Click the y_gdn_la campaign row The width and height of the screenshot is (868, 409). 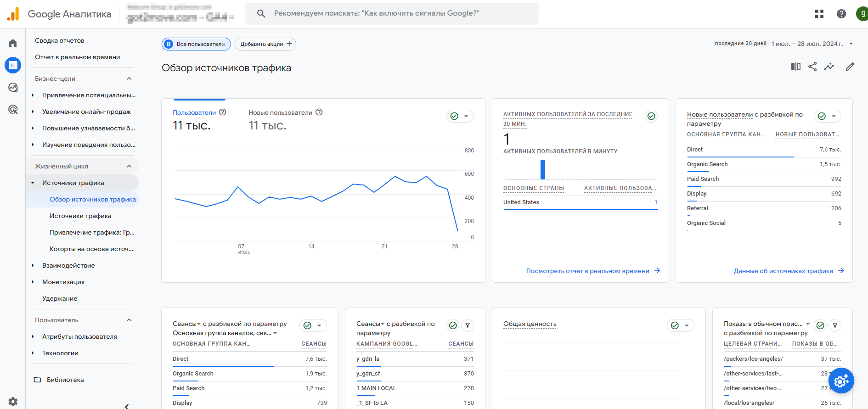(x=415, y=359)
